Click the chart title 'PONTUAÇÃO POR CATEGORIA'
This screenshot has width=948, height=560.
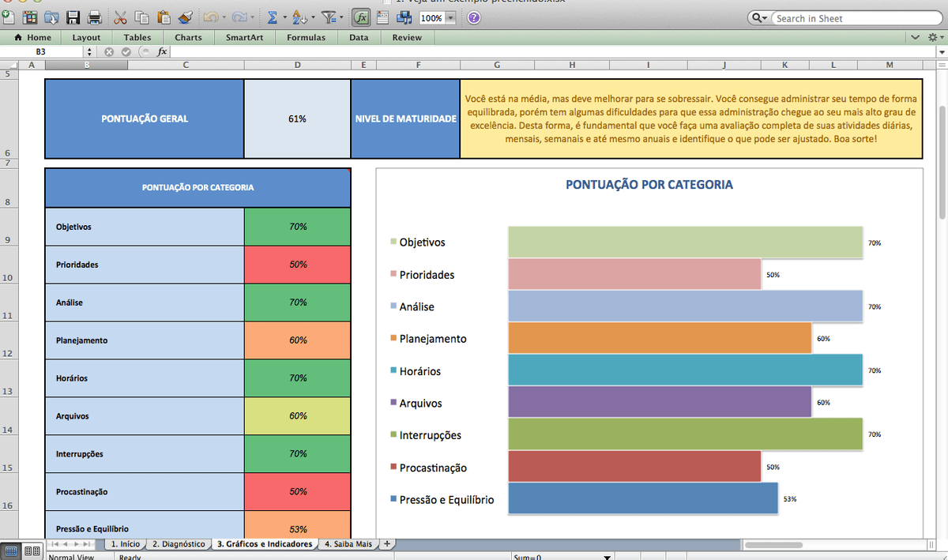(649, 185)
